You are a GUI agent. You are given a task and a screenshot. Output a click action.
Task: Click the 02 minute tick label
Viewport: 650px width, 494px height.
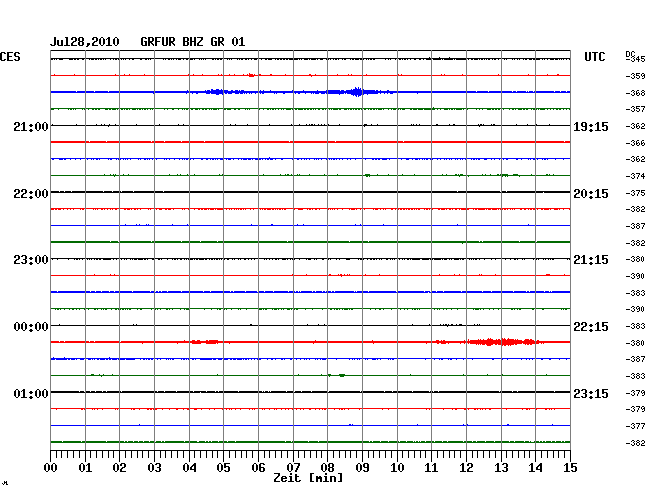[119, 467]
